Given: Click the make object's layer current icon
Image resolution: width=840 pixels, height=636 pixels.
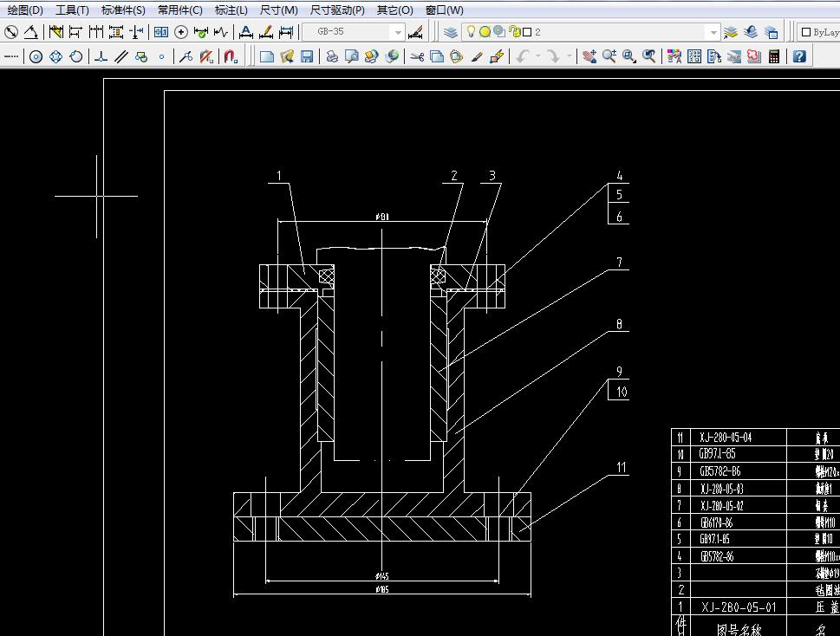Looking at the screenshot, I should pos(730,32).
